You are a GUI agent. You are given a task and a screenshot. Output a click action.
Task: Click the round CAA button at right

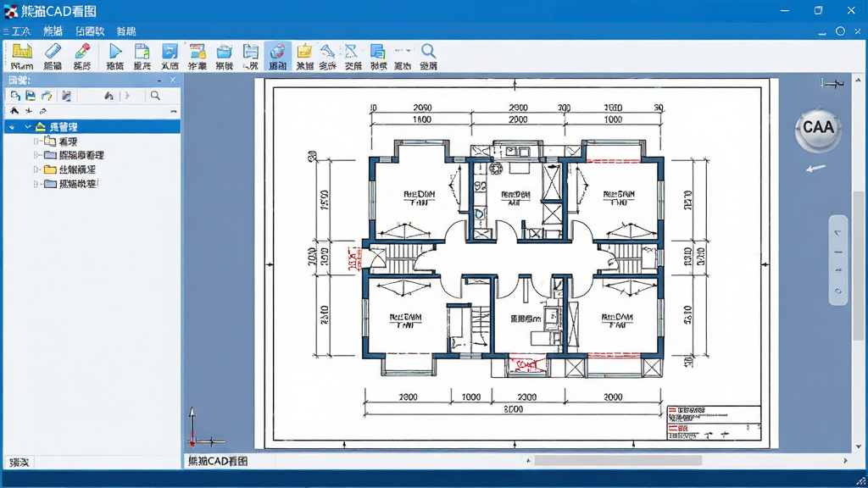[818, 129]
